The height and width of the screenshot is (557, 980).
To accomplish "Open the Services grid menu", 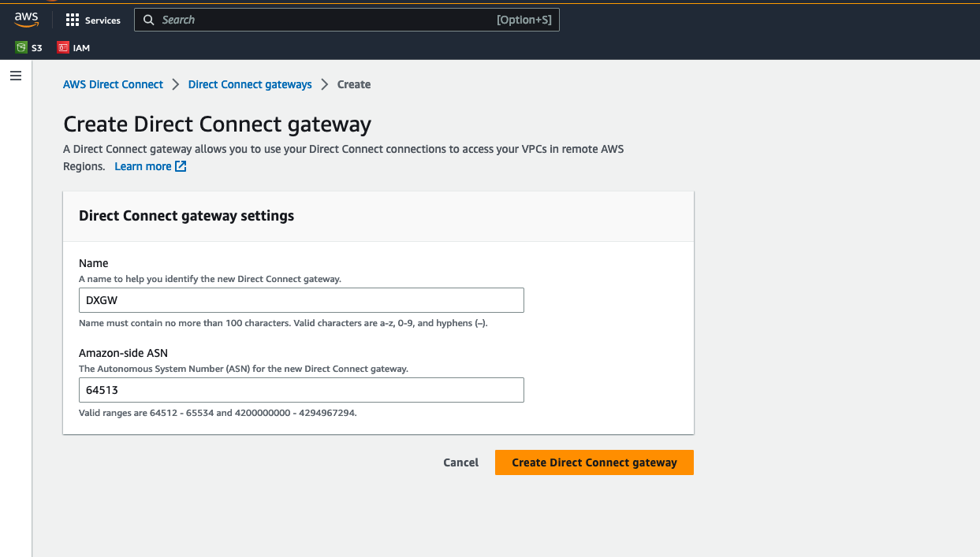I will (92, 20).
